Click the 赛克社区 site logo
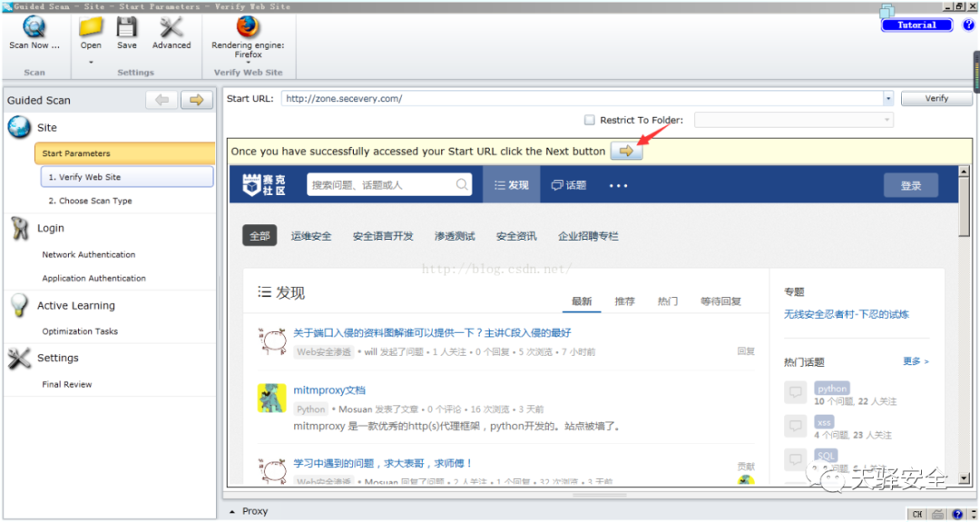Viewport: 980px width, 522px height. [264, 184]
